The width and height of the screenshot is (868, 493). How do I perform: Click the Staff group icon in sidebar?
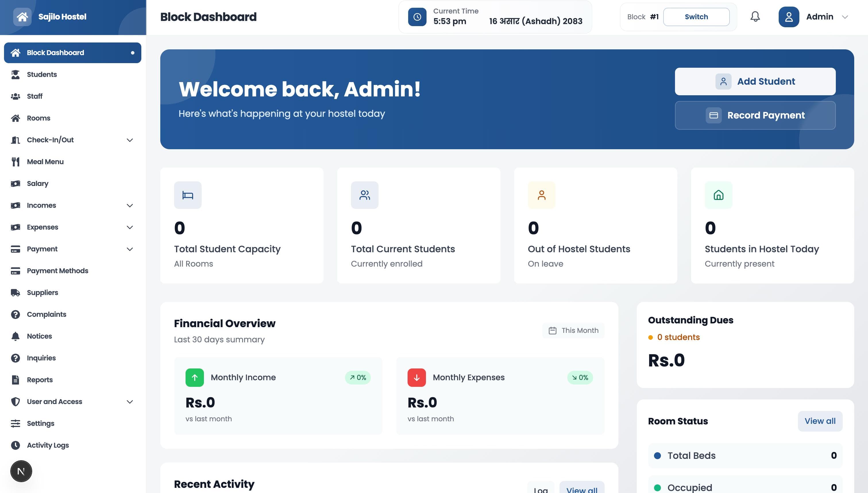click(x=15, y=96)
